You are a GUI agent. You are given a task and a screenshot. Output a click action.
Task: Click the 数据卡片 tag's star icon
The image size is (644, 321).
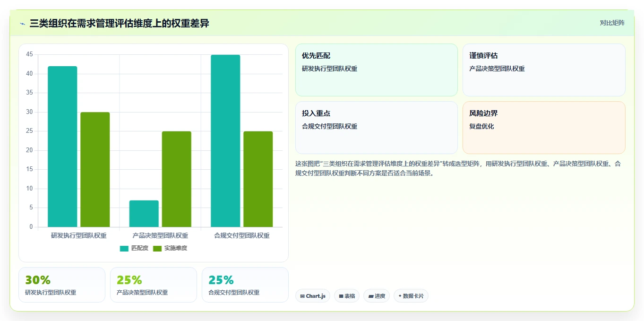point(400,296)
